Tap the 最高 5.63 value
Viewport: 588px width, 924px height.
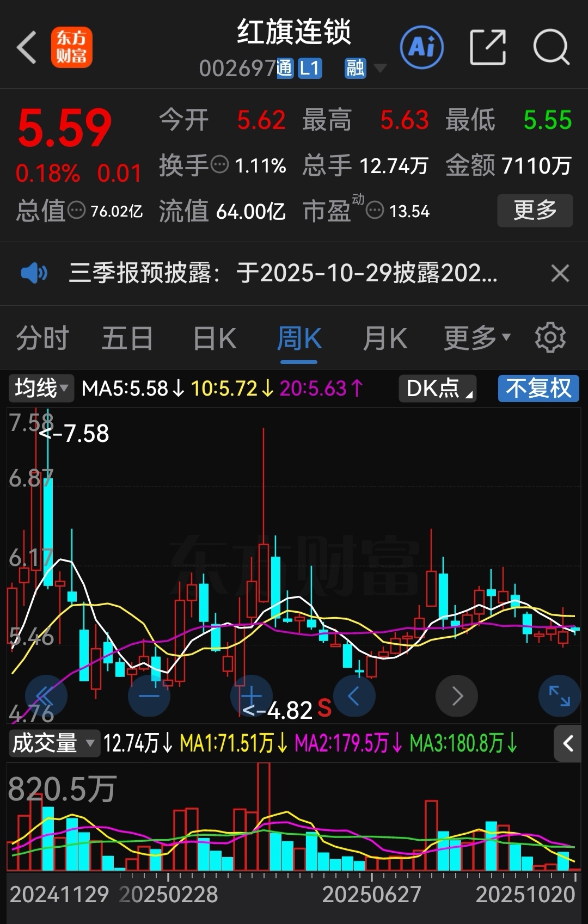click(405, 120)
